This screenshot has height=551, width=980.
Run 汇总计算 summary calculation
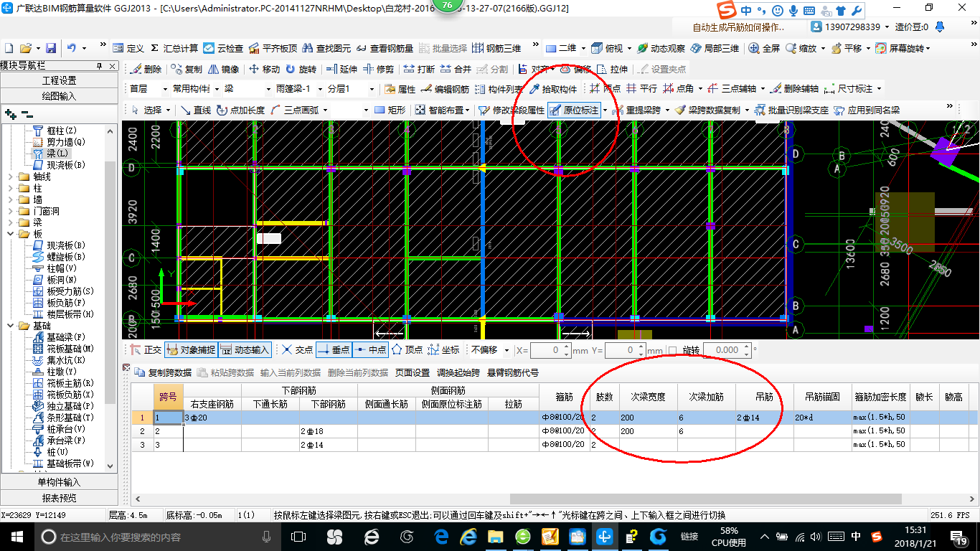[174, 48]
